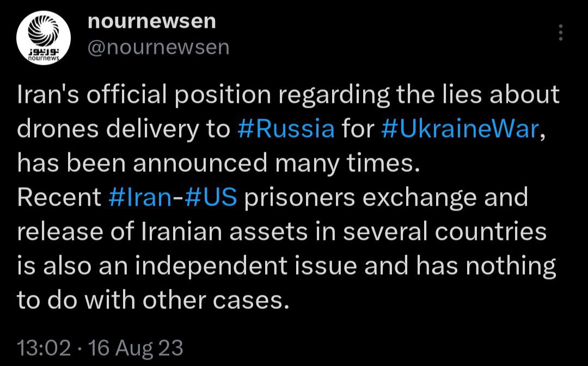
Task: Open the #UkraineWar hashtag
Action: click(460, 129)
